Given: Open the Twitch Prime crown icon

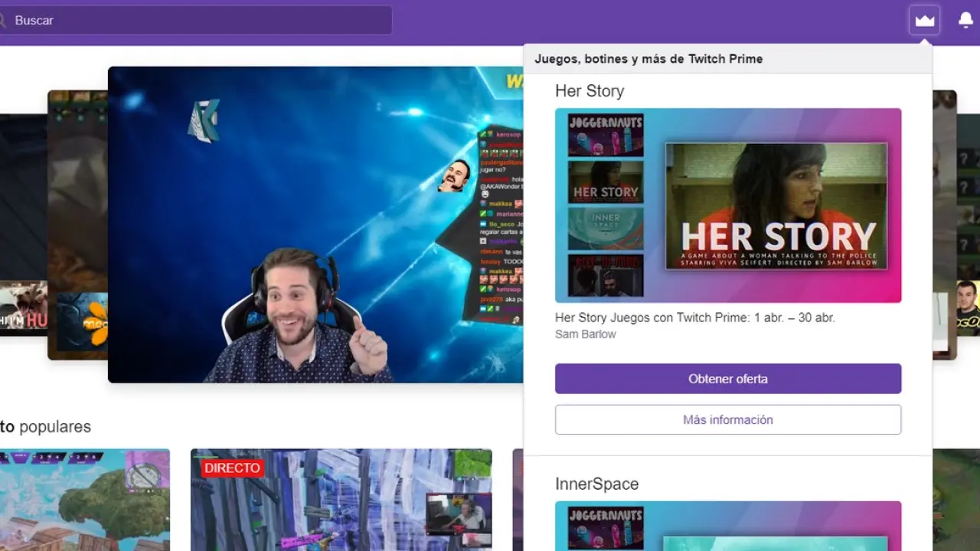Looking at the screenshot, I should point(924,21).
